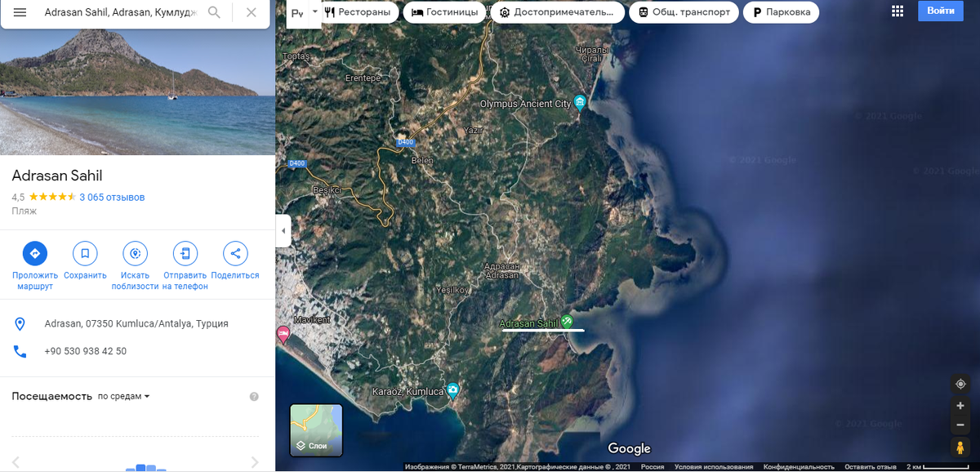Image resolution: width=980 pixels, height=476 pixels.
Task: Click the location pin icon beside the address
Action: tap(20, 324)
